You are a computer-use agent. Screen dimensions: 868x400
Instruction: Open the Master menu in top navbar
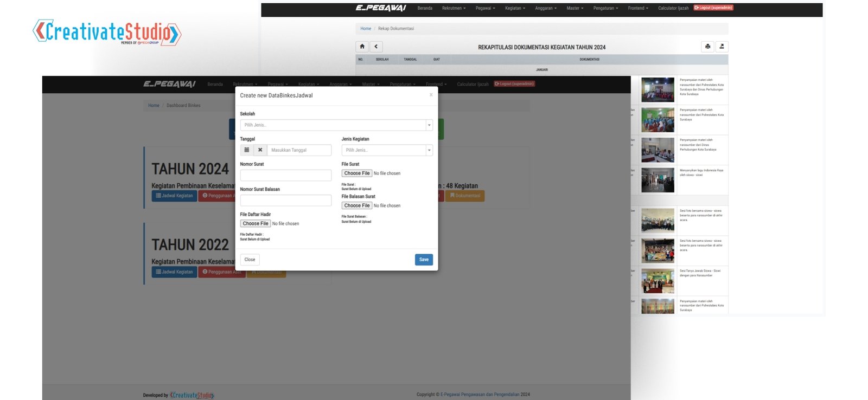point(575,8)
